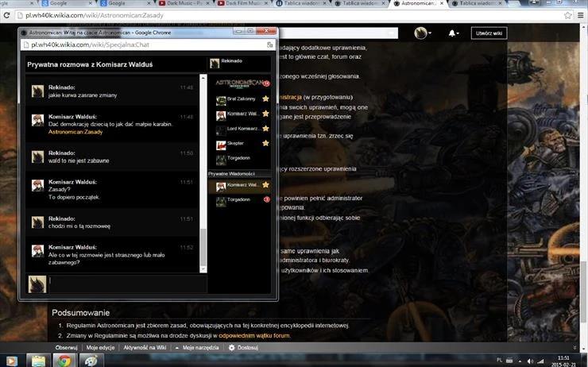Click Obserwuj in the wiki toolbar

tap(67, 347)
